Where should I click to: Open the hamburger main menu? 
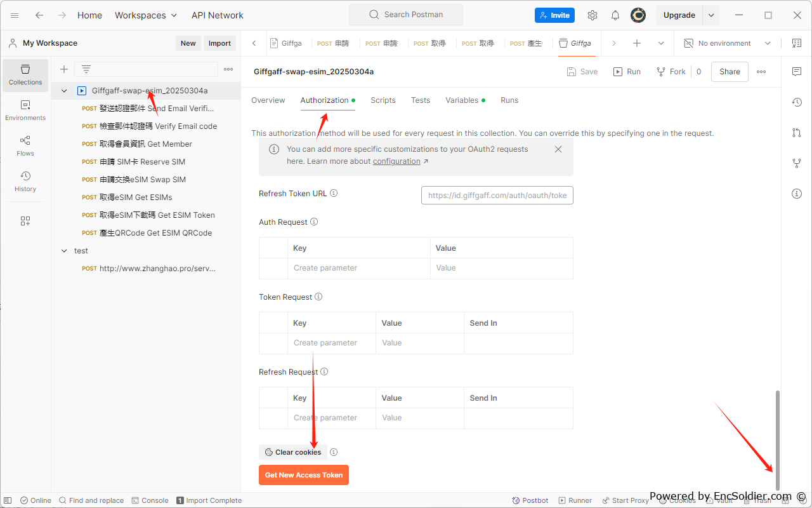(15, 15)
